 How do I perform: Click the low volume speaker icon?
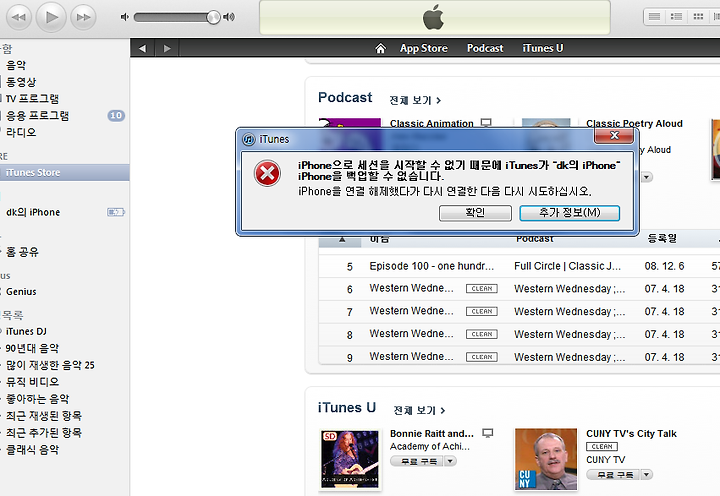[124, 17]
